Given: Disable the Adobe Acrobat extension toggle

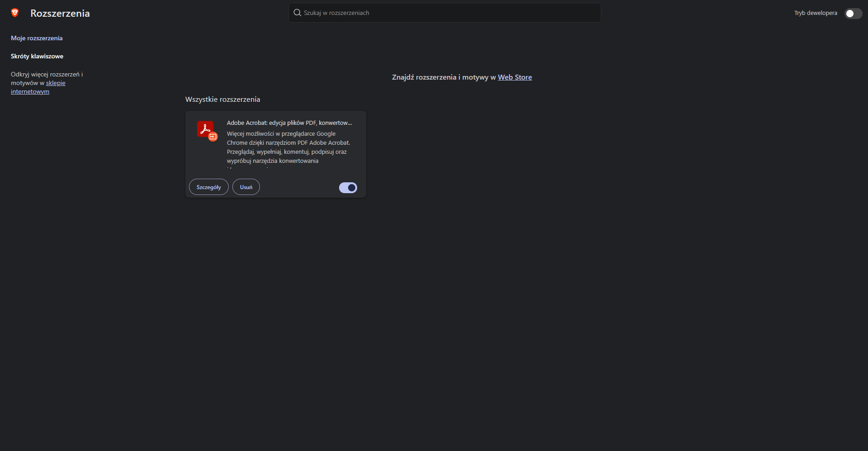Looking at the screenshot, I should [x=348, y=188].
